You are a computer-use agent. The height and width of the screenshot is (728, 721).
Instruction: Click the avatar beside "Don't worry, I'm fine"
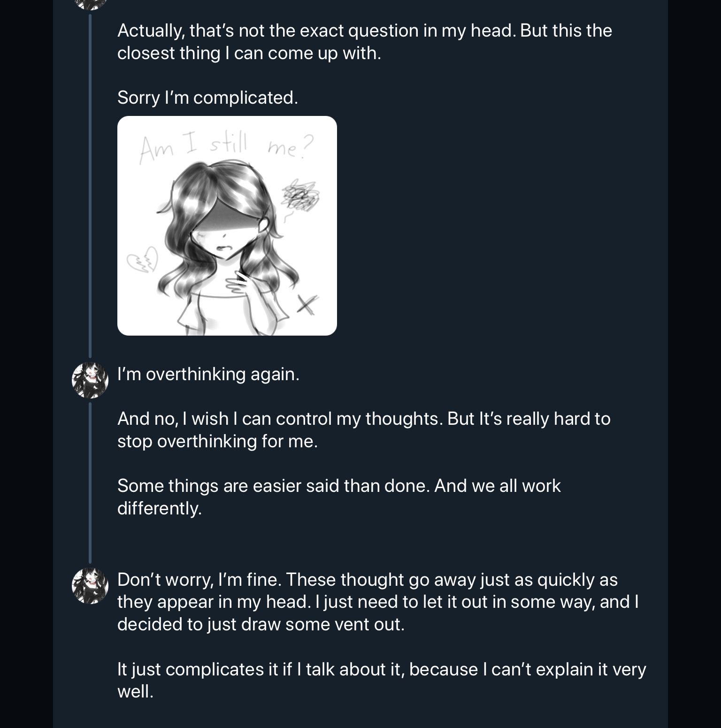click(90, 585)
